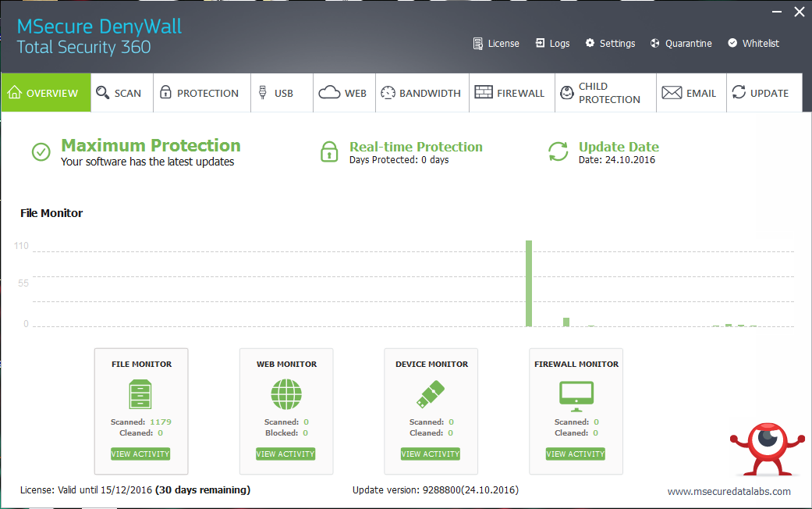This screenshot has width=812, height=509.
Task: Click 'Your software has the latest updates' text
Action: coord(147,162)
